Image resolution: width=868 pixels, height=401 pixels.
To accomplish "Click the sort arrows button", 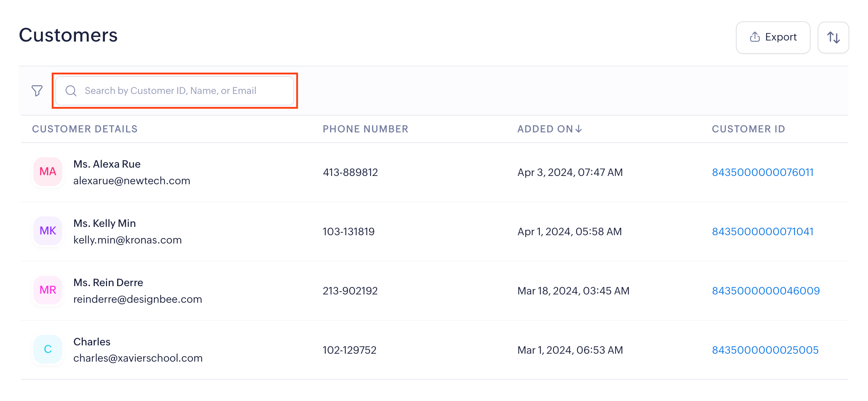I will click(833, 38).
